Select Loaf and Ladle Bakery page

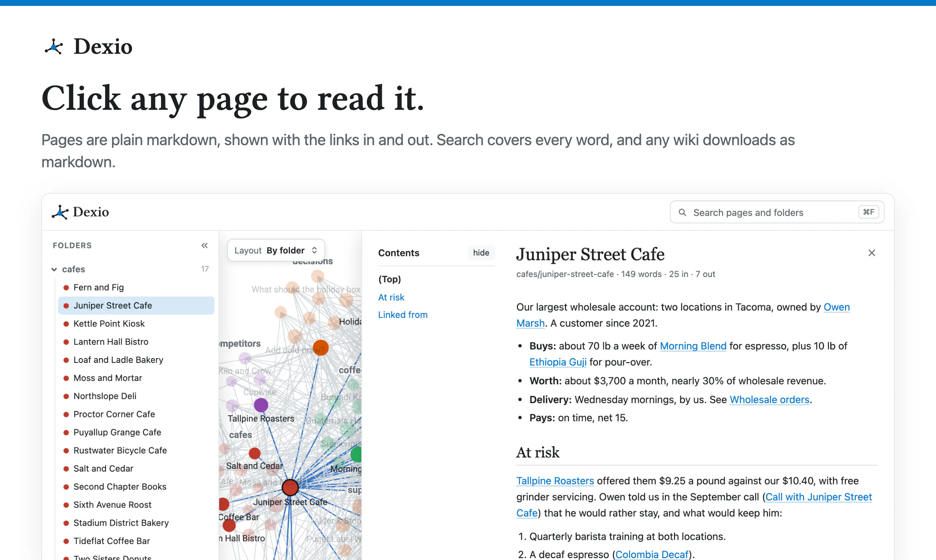[136, 360]
